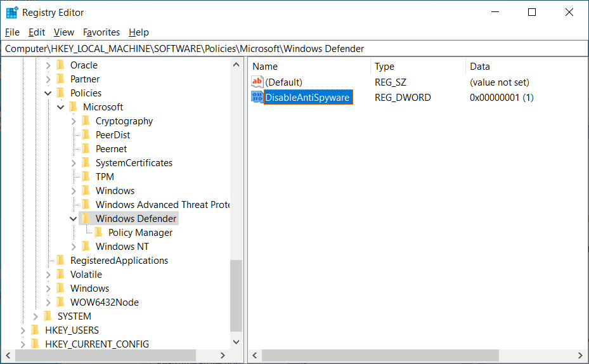Click the DisableAntiSpyware DWORD value icon
The height and width of the screenshot is (364, 589).
[x=257, y=97]
